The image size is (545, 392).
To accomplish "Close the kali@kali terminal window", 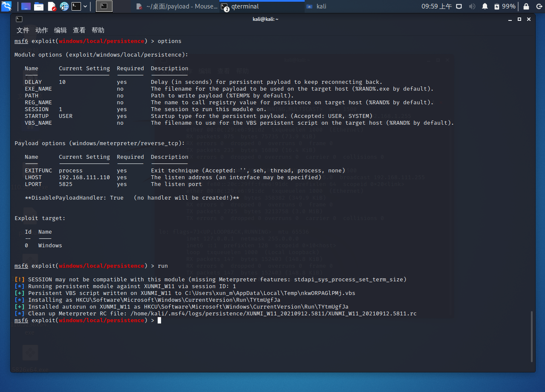I will [x=529, y=19].
